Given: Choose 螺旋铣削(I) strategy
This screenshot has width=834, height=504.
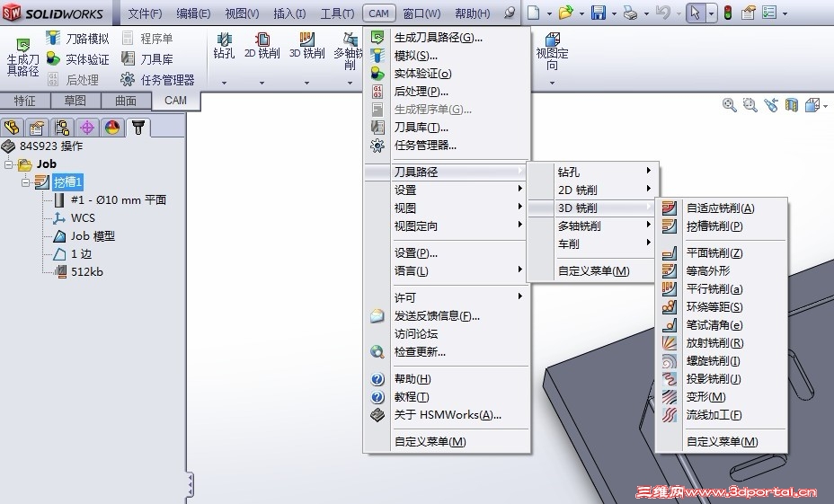Looking at the screenshot, I should pyautogui.click(x=721, y=361).
